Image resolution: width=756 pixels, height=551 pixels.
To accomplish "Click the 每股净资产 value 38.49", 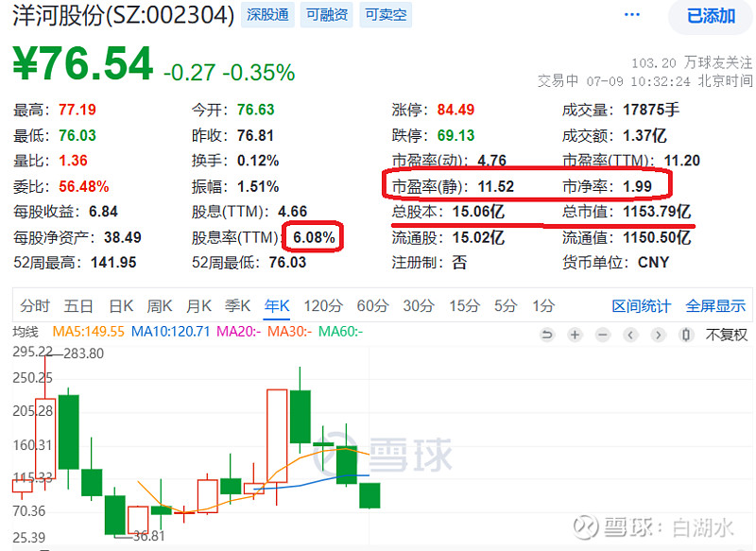I will click(x=123, y=237).
